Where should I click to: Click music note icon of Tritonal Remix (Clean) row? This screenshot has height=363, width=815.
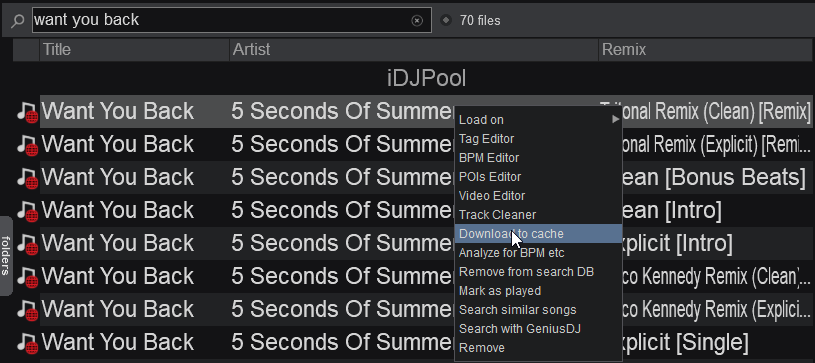(x=27, y=112)
